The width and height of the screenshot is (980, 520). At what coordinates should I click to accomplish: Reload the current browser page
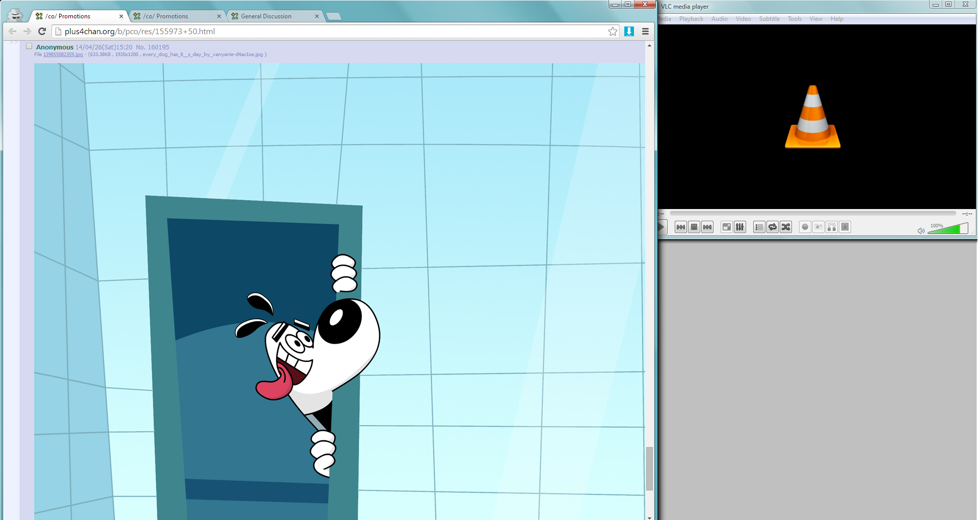point(42,32)
